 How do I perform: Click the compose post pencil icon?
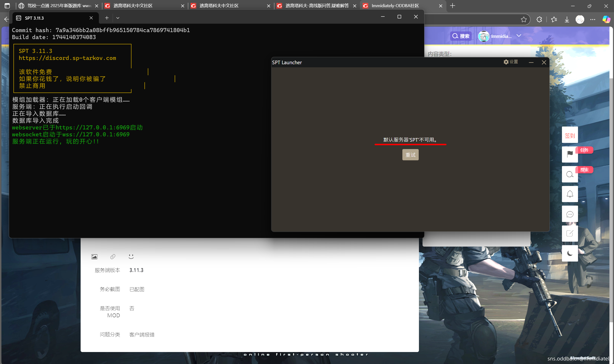pos(570,233)
